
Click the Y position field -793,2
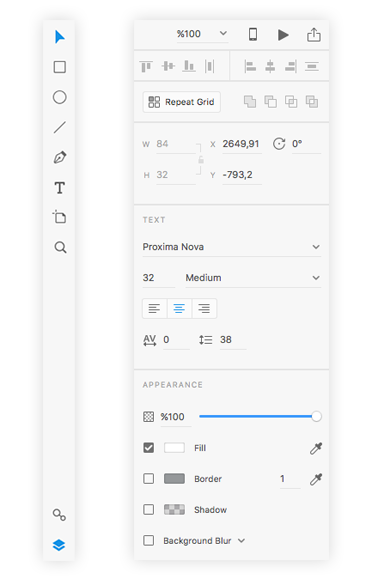pyautogui.click(x=242, y=175)
